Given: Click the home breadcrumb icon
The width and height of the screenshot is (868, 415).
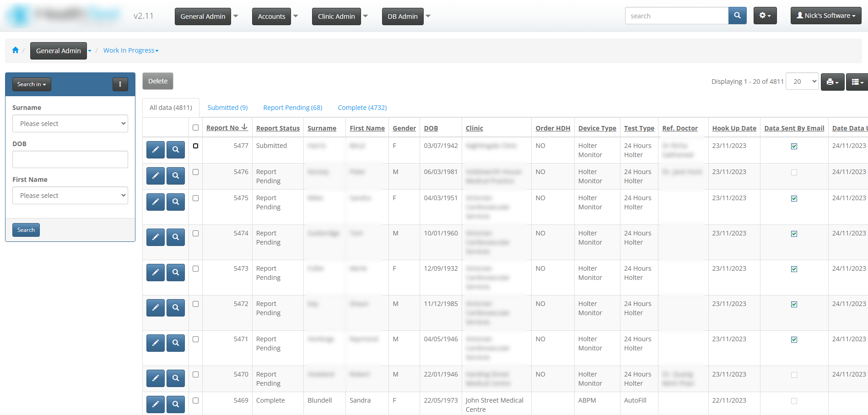Looking at the screenshot, I should [15, 50].
